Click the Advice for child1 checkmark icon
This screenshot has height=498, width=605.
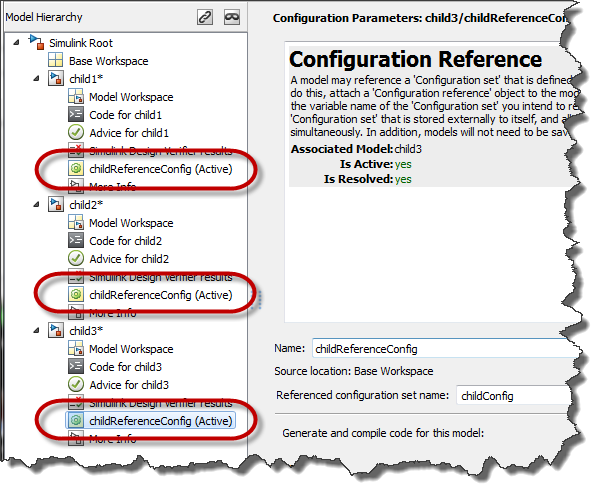pyautogui.click(x=76, y=133)
